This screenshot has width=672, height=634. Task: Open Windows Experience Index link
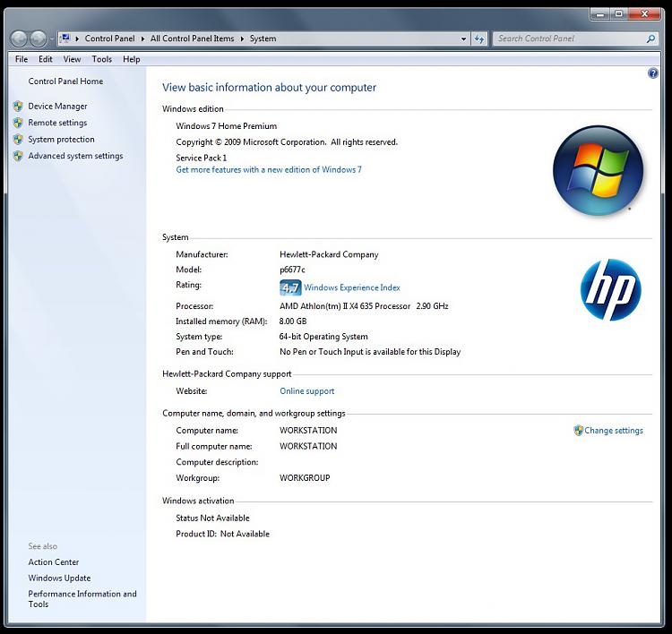click(352, 287)
